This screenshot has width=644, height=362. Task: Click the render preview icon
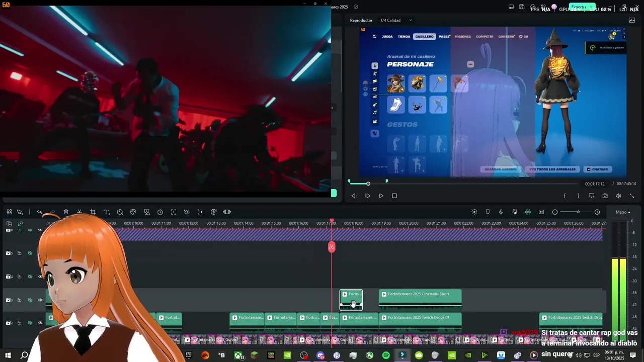[x=474, y=212]
